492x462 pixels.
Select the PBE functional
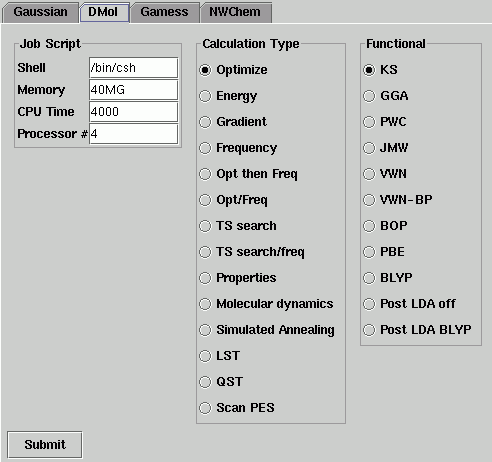pyautogui.click(x=384, y=252)
